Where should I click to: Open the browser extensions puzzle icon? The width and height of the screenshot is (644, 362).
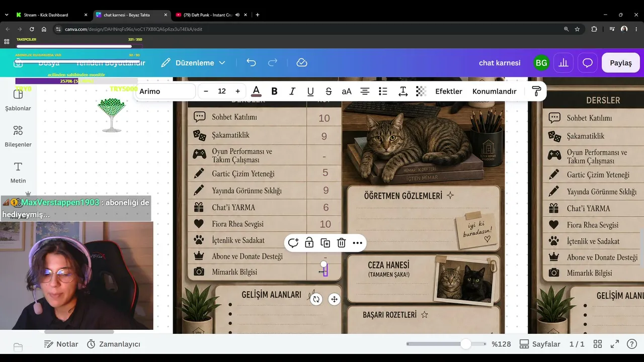594,29
